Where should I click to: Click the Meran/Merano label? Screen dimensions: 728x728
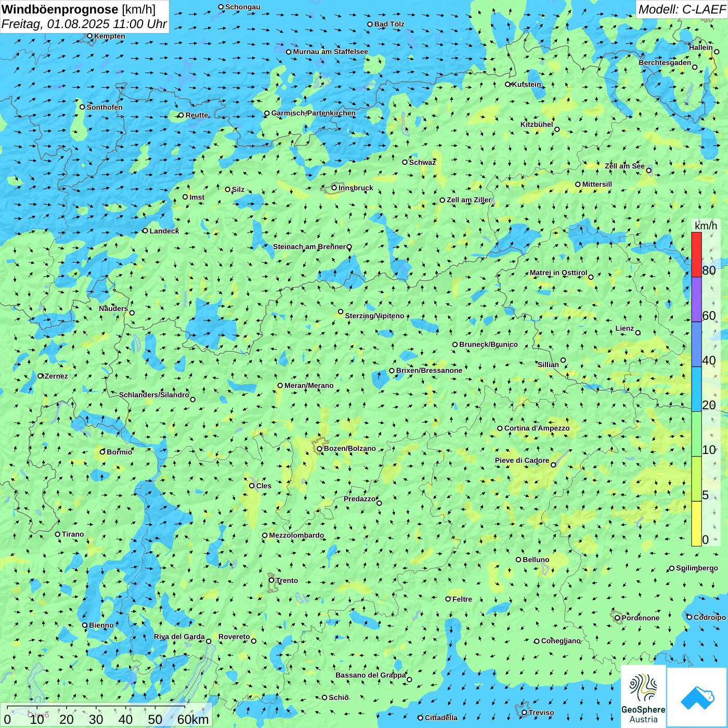pyautogui.click(x=309, y=385)
